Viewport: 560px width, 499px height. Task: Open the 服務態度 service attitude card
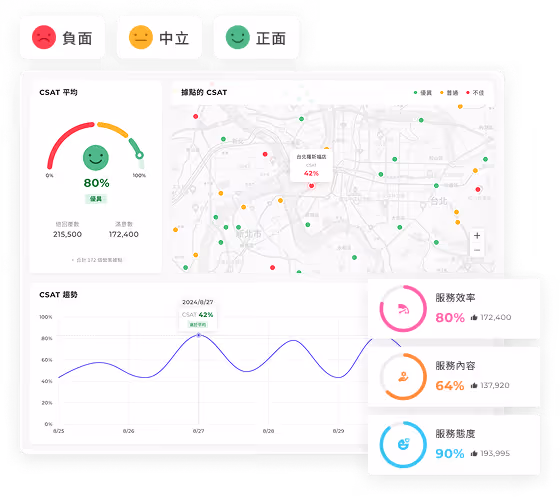[454, 445]
